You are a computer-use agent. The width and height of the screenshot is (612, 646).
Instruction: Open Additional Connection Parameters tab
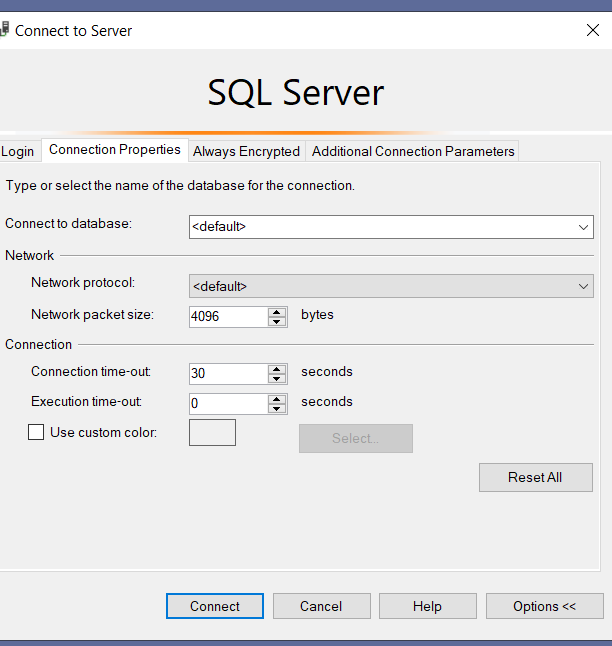tap(413, 151)
